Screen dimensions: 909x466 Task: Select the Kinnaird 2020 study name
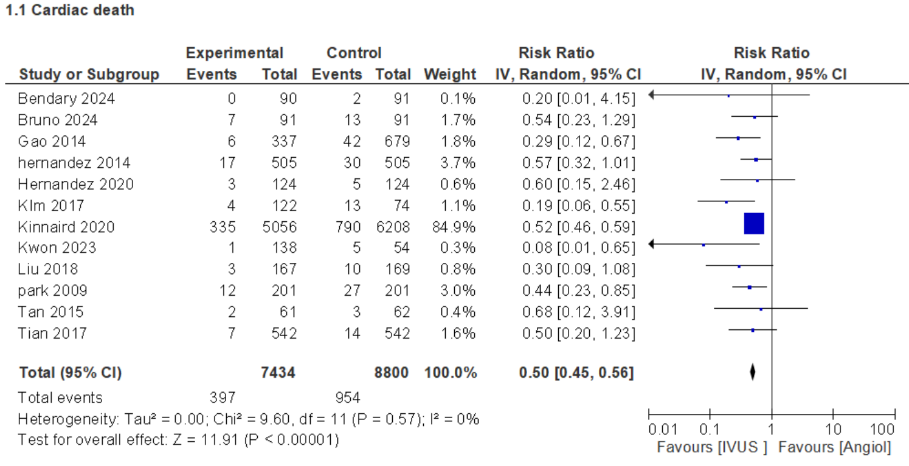click(x=66, y=227)
